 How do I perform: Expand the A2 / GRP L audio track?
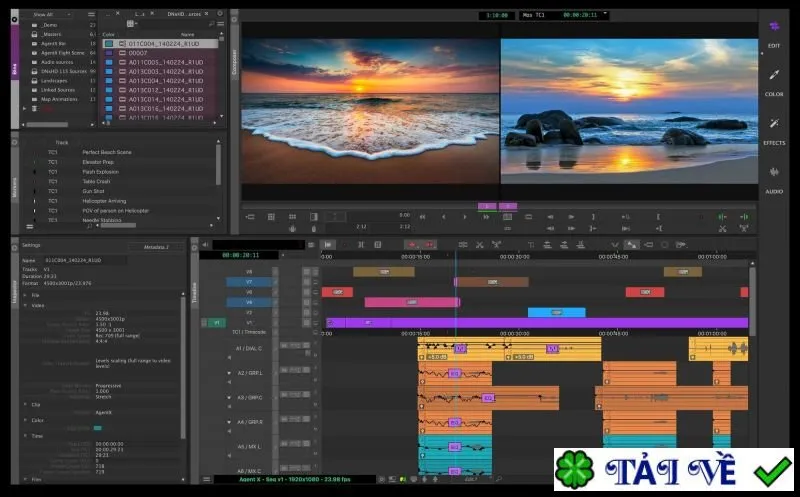pos(229,373)
